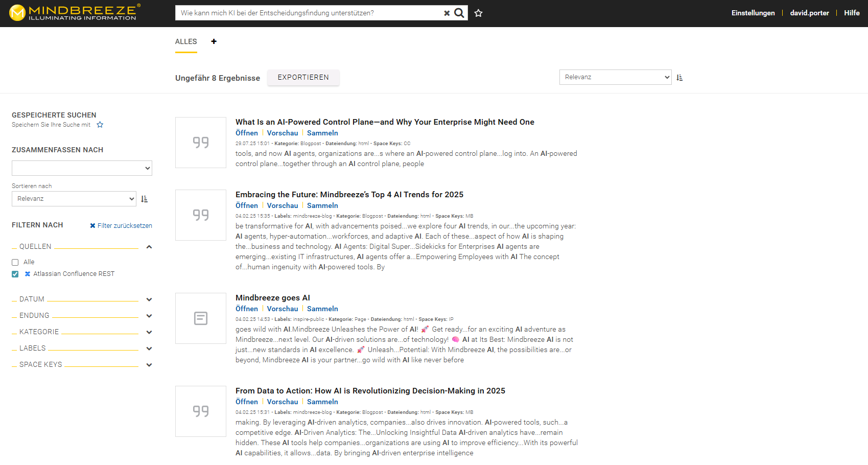Click the magnifier search icon
The height and width of the screenshot is (465, 868).
point(459,13)
